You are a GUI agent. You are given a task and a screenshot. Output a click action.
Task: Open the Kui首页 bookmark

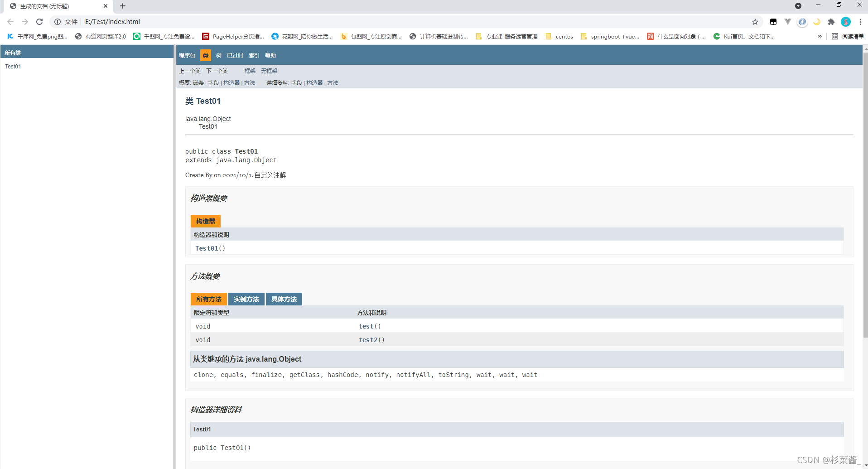(744, 36)
